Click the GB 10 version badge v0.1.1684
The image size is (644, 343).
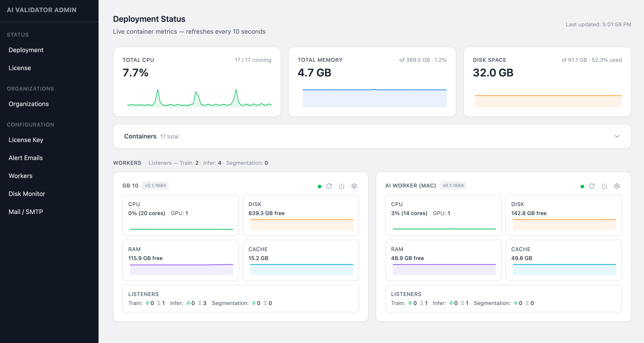click(x=155, y=185)
